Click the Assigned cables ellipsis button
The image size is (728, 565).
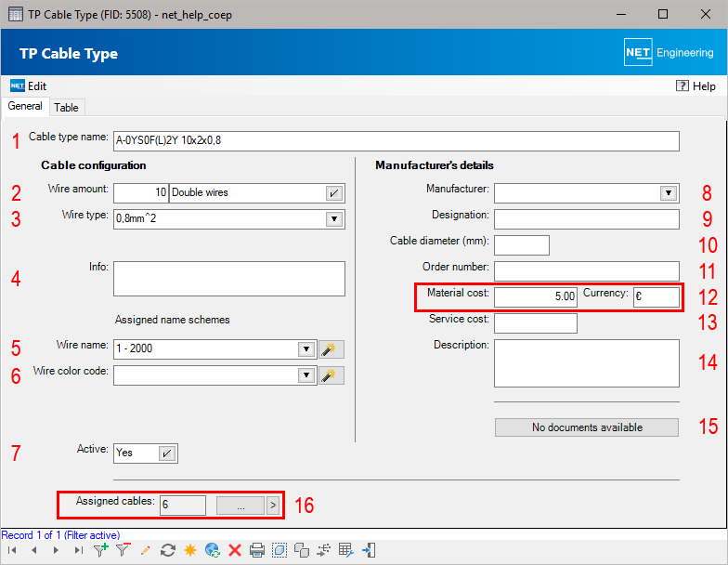point(240,505)
